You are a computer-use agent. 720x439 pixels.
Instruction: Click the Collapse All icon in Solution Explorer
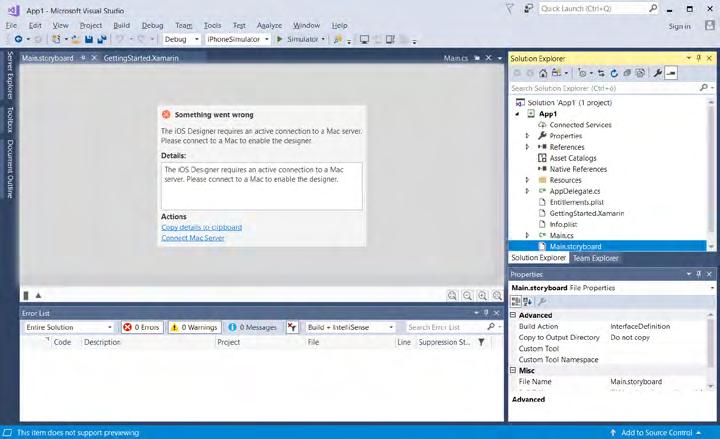click(x=627, y=73)
